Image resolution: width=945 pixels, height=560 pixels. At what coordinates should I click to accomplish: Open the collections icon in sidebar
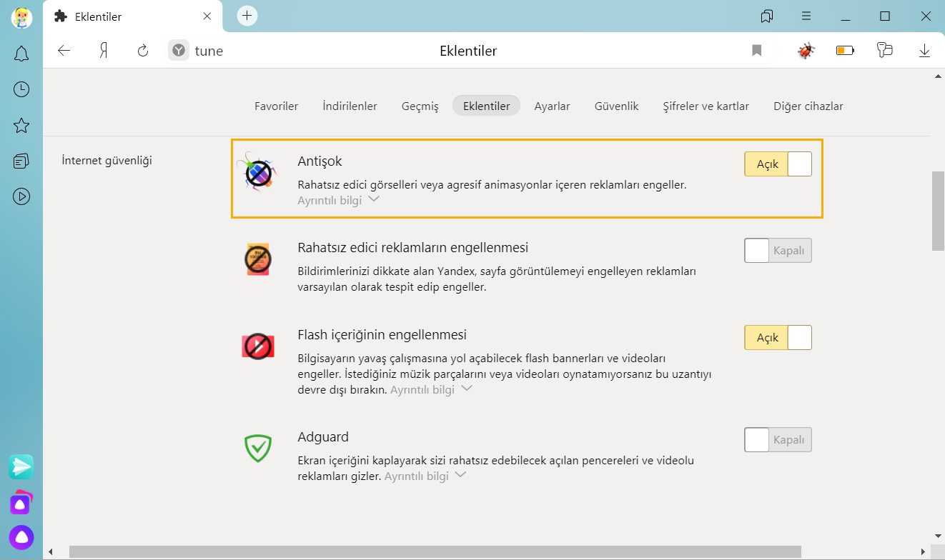21,161
